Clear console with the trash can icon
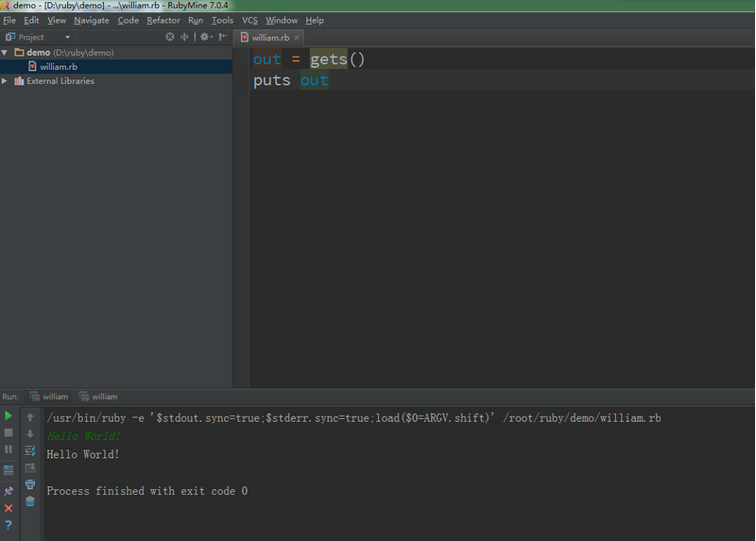Image resolution: width=756 pixels, height=541 pixels. (x=30, y=501)
